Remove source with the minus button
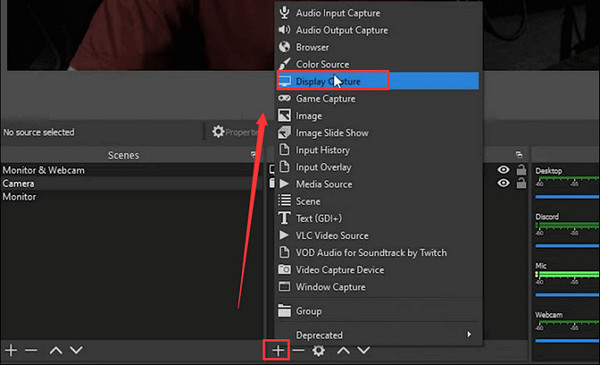Image resolution: width=600 pixels, height=365 pixels. click(x=298, y=350)
